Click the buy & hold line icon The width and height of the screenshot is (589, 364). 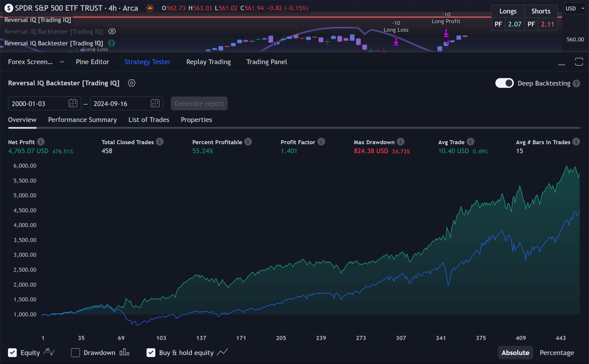click(222, 352)
